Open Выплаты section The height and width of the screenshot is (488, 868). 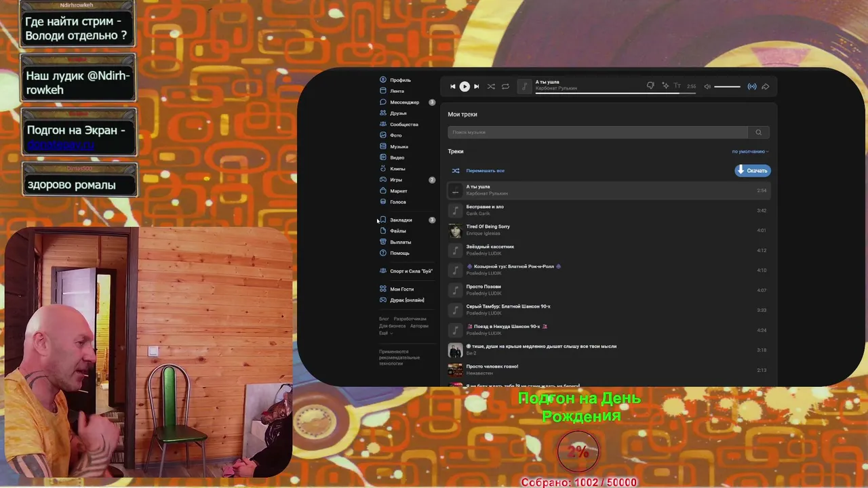[400, 242]
